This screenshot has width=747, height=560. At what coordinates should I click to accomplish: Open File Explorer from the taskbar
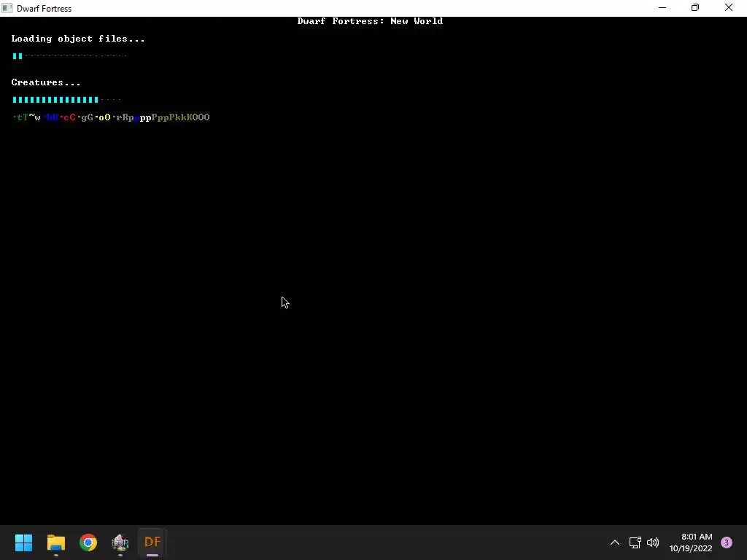coord(55,542)
